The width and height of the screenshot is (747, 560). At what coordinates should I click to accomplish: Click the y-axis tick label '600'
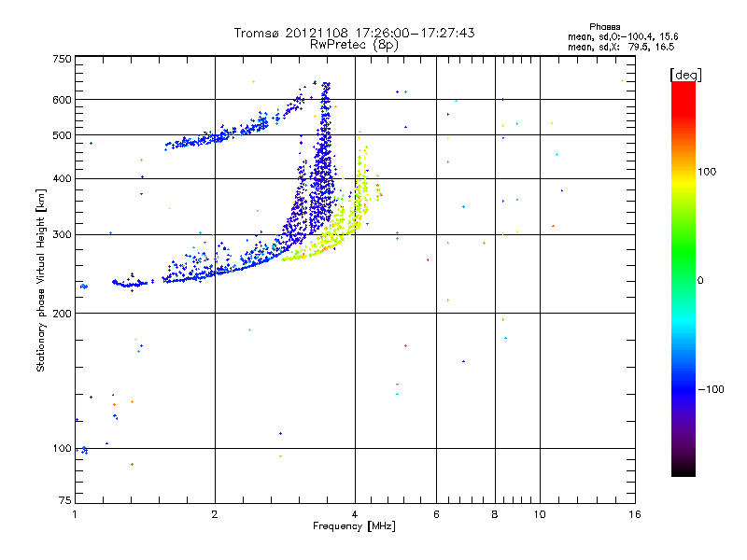click(62, 100)
